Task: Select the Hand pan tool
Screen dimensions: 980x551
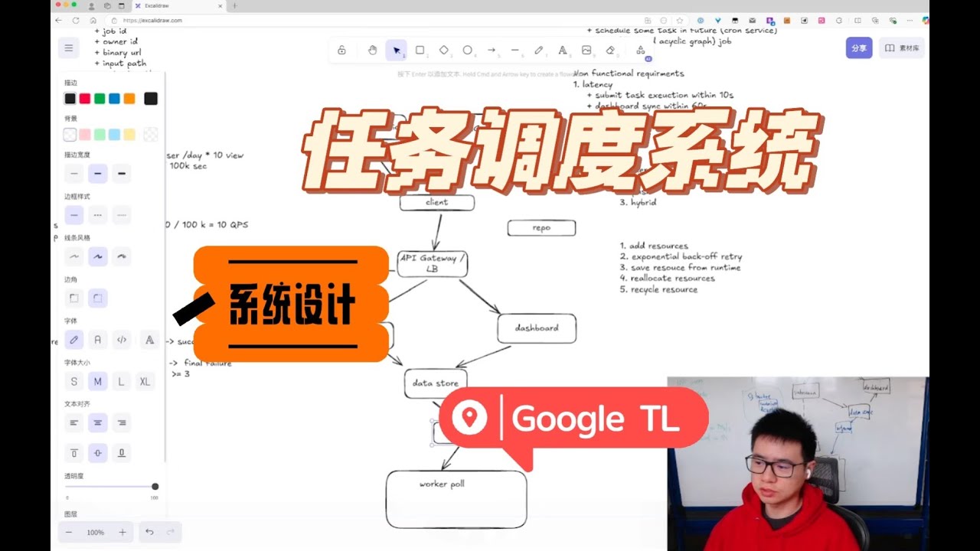Action: [x=372, y=51]
